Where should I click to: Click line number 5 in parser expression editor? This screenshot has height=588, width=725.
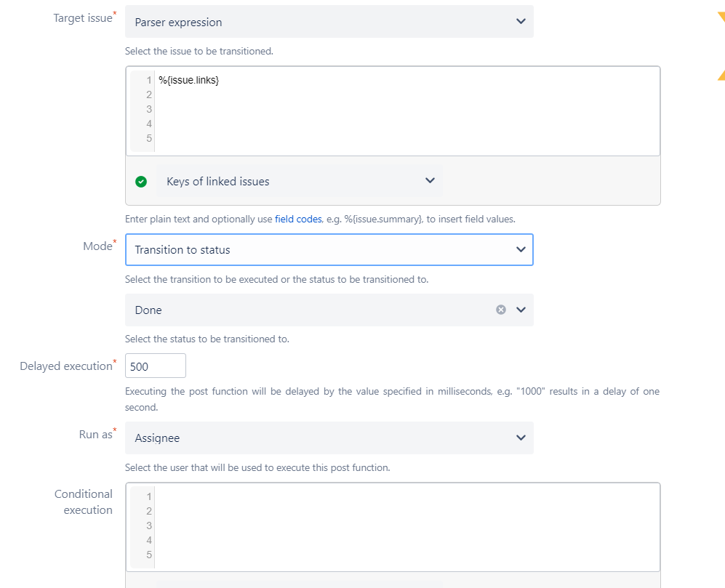[149, 138]
